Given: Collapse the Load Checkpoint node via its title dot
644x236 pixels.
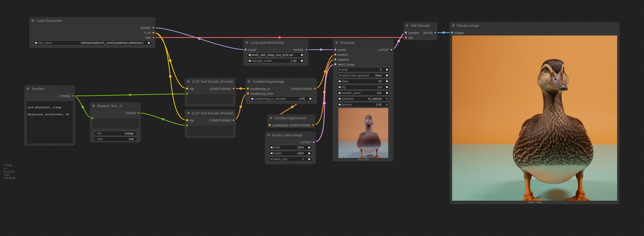Looking at the screenshot, I should 33,21.
